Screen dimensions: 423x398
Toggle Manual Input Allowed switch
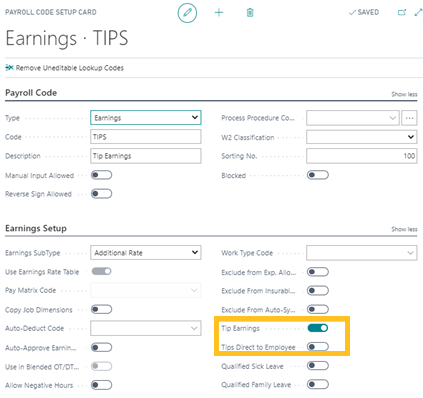coord(101,175)
